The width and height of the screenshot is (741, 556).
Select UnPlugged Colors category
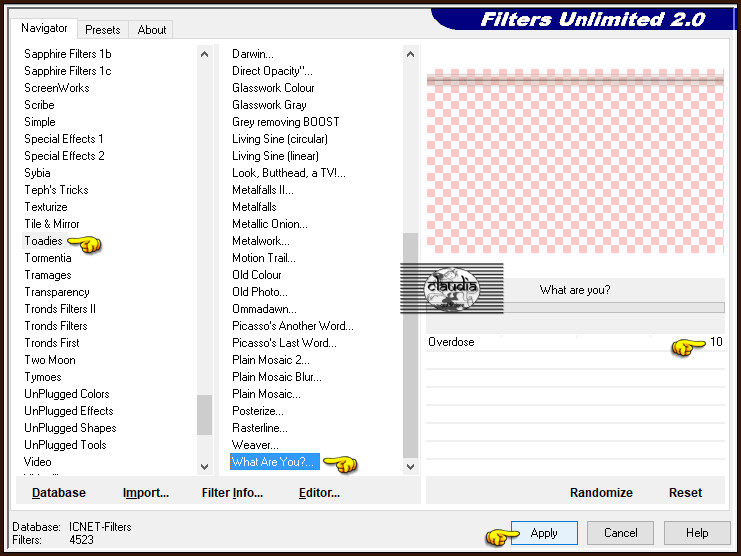(x=67, y=394)
